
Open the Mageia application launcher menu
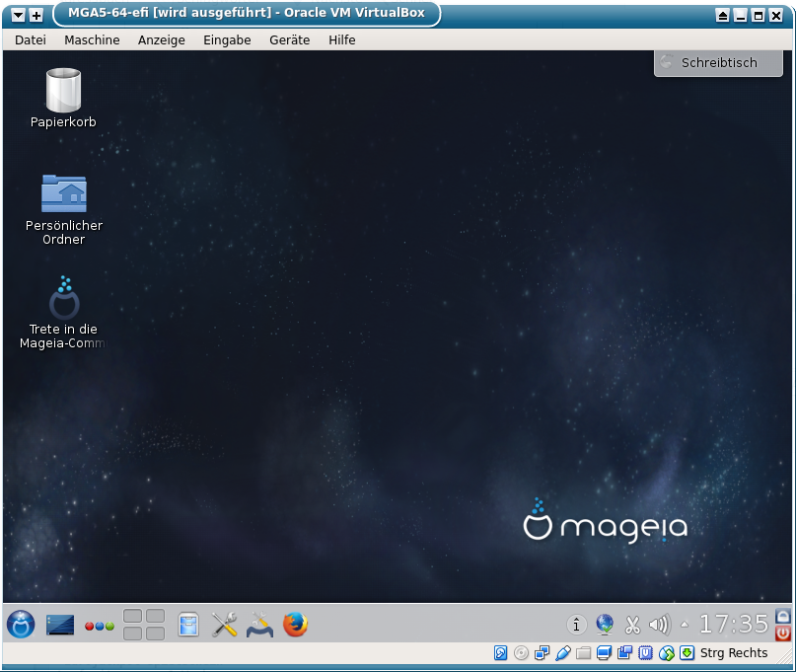click(x=21, y=625)
